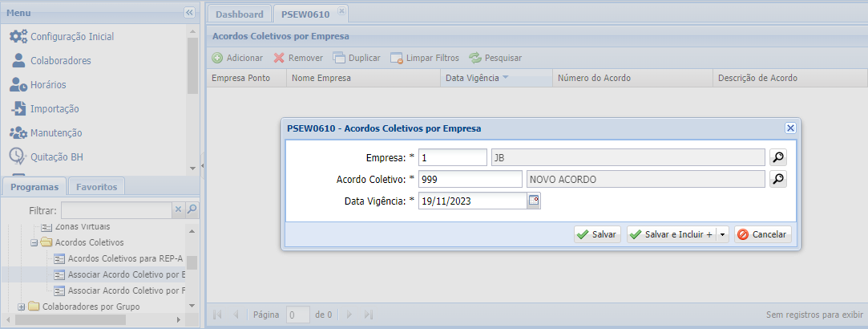Switch to the Dashboard tab

coord(239,14)
